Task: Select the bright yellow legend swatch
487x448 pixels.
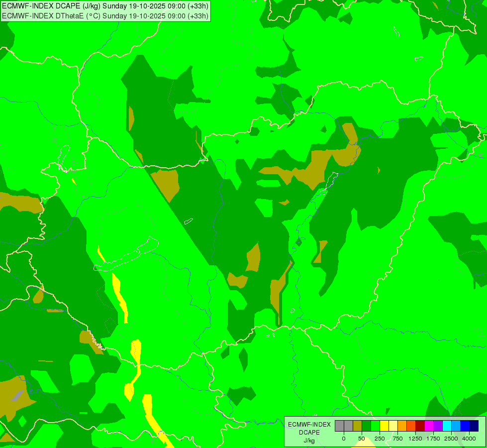Action: point(384,426)
